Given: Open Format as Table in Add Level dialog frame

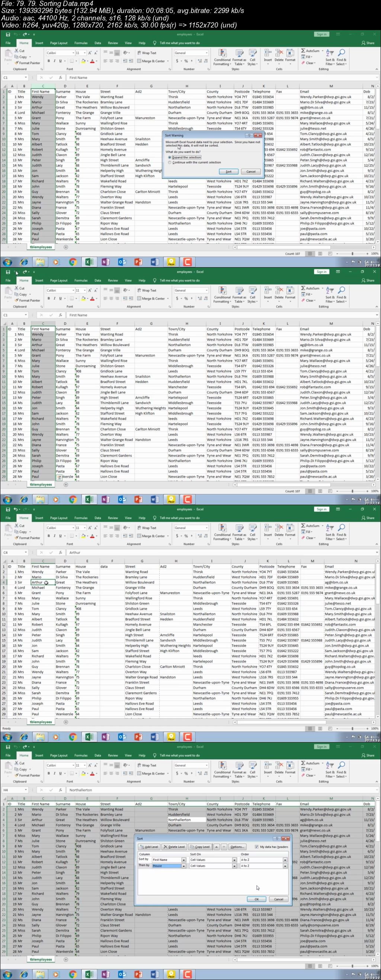Looking at the screenshot, I should (239, 769).
